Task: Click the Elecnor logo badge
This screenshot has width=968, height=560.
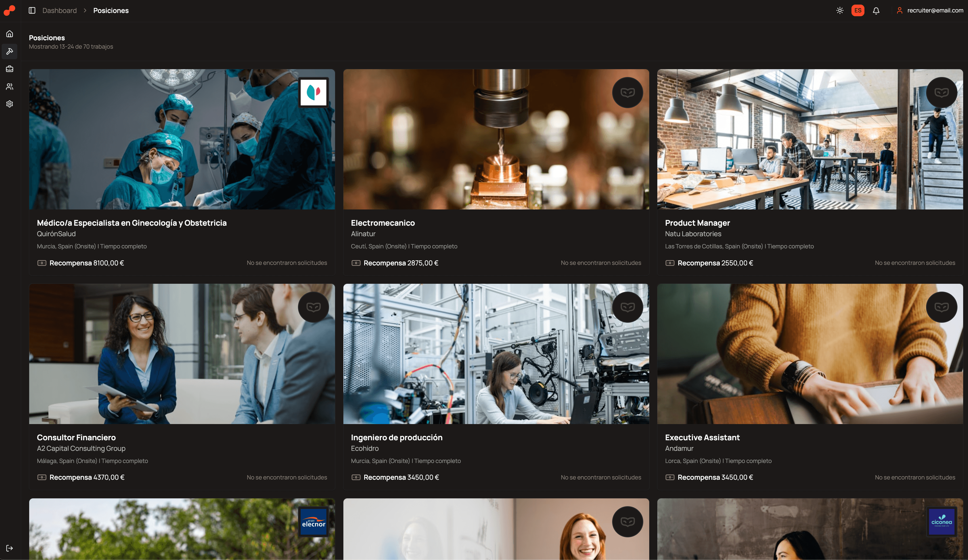Action: tap(313, 522)
